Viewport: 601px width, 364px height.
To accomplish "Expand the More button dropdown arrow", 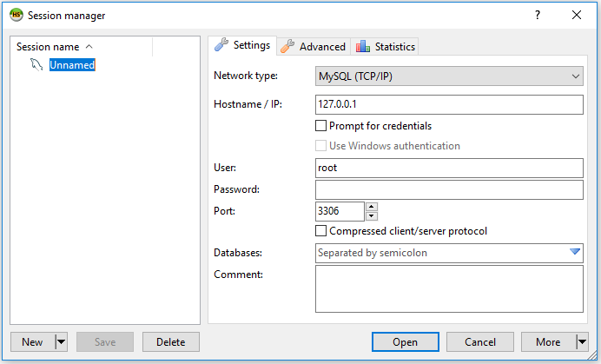I will click(x=582, y=341).
